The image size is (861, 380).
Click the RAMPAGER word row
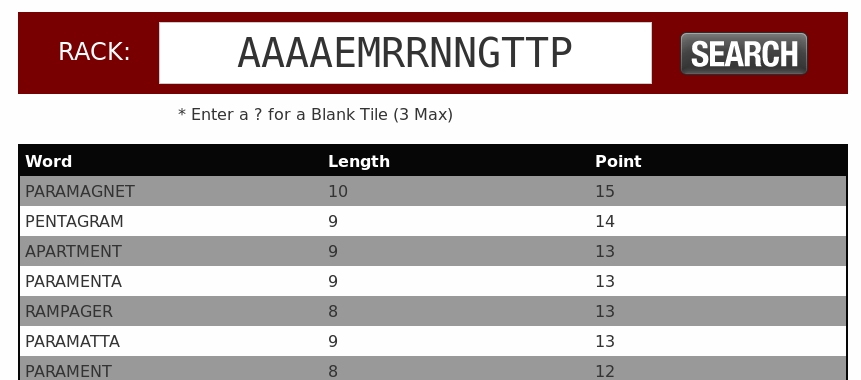[433, 311]
